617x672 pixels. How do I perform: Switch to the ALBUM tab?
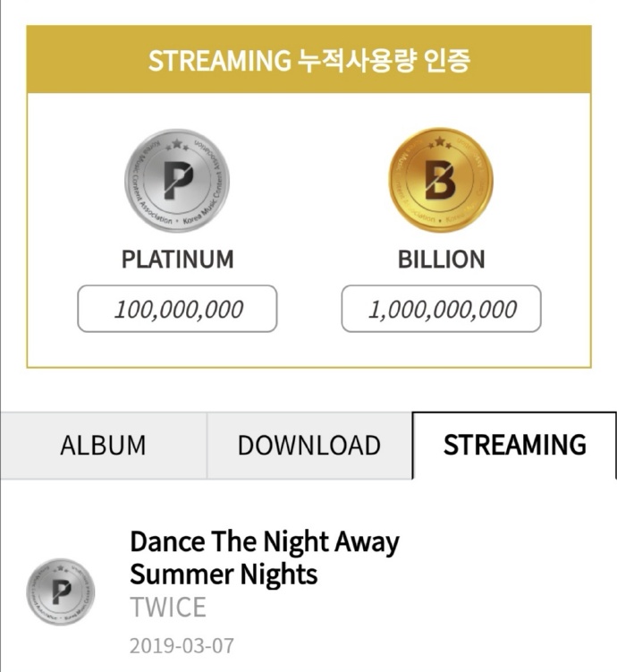[103, 446]
